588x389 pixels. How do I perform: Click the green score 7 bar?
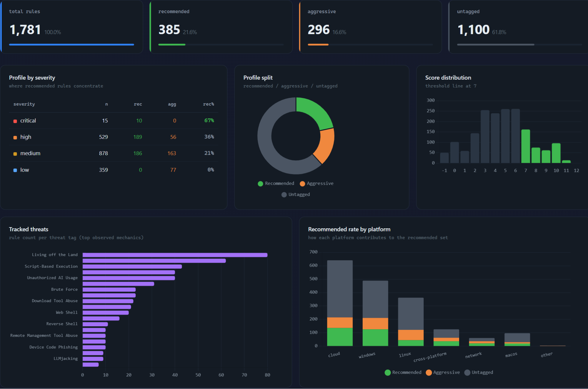pos(526,146)
